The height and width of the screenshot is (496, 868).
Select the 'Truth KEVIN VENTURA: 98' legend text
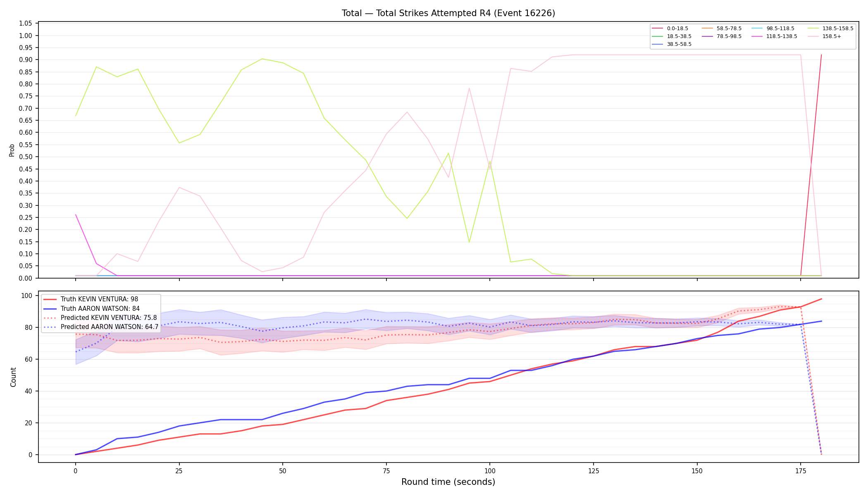point(99,299)
